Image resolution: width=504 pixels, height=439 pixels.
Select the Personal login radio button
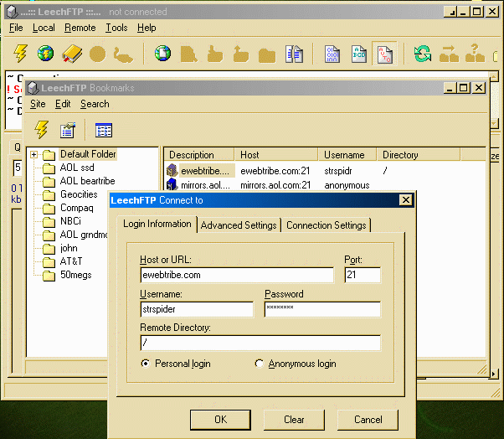[x=147, y=364]
